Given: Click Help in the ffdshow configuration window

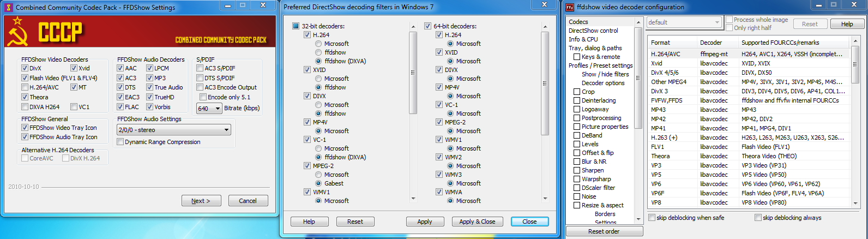Looking at the screenshot, I should [847, 24].
